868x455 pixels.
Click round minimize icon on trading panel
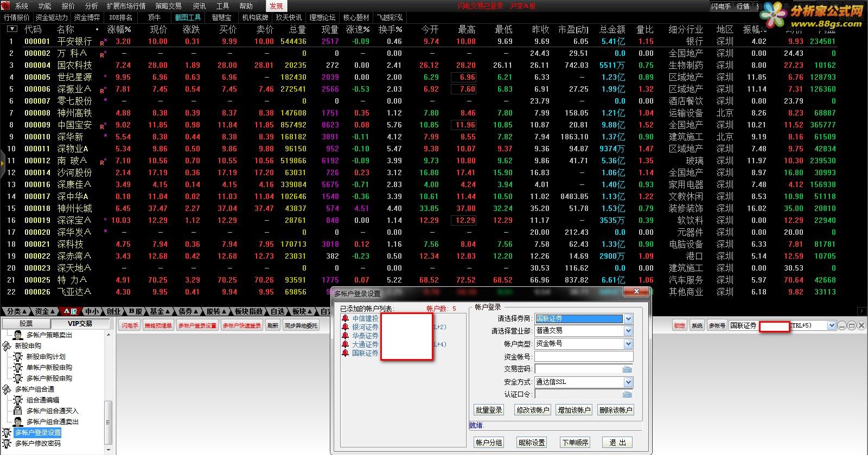[x=841, y=325]
